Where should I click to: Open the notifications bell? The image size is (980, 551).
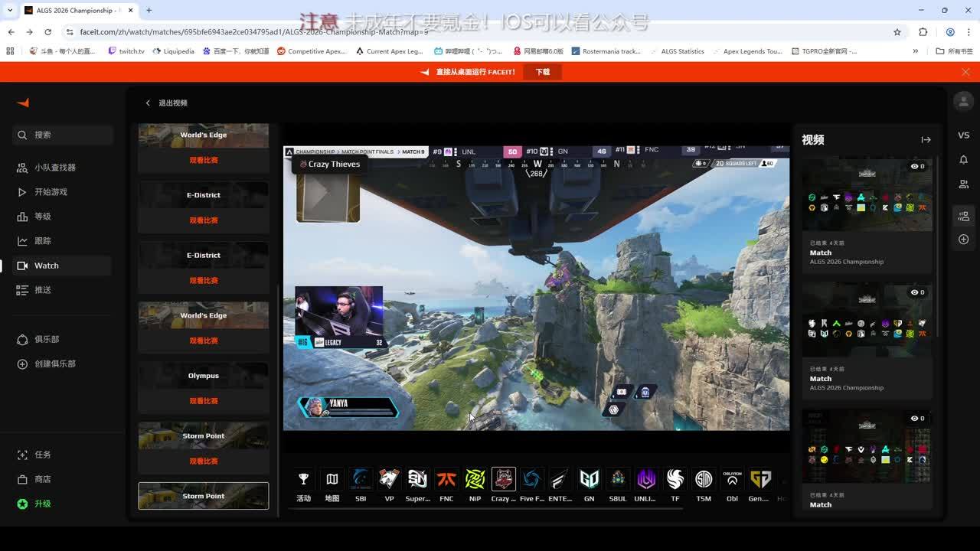(x=963, y=160)
